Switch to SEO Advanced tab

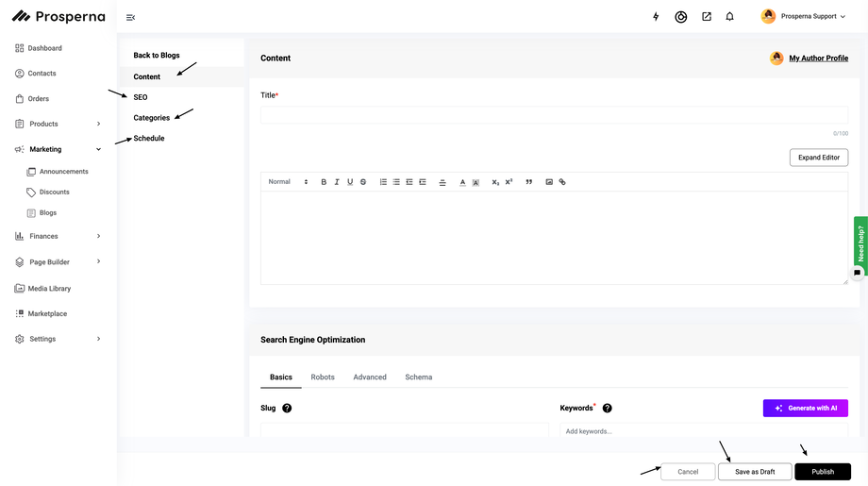(x=370, y=377)
